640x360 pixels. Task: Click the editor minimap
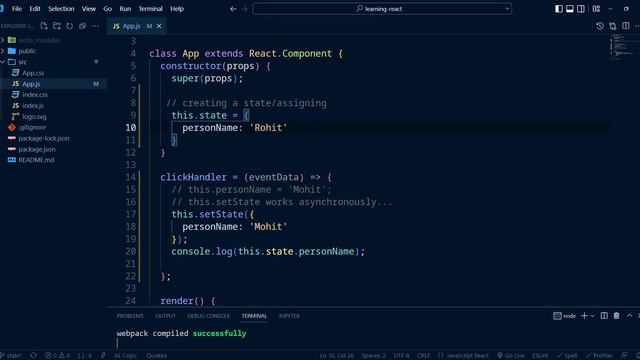[x=622, y=47]
